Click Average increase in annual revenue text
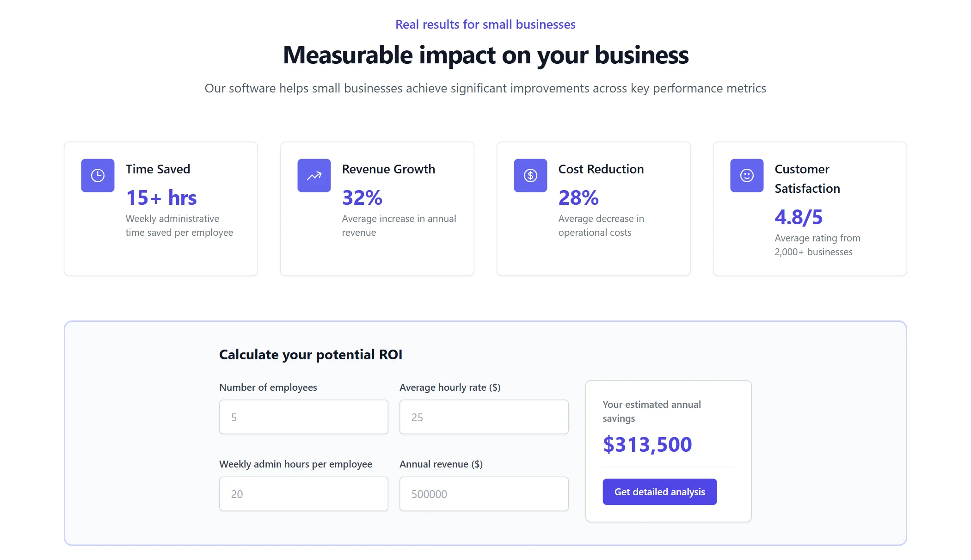The height and width of the screenshot is (560, 971). click(x=399, y=226)
